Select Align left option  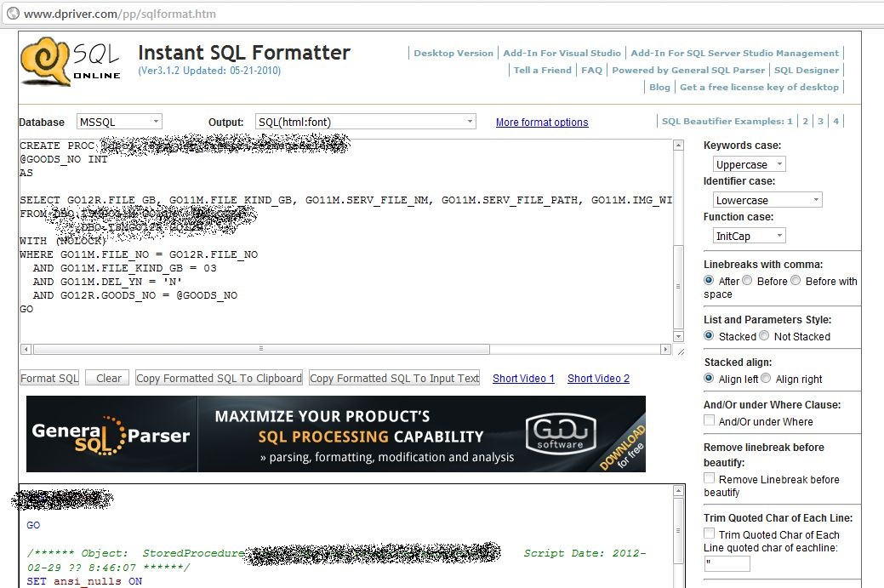709,379
